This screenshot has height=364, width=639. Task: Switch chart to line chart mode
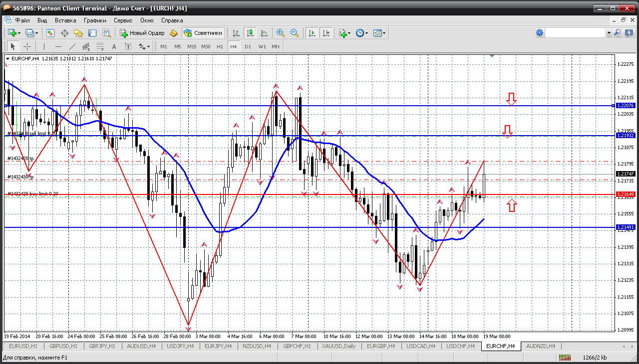click(x=264, y=33)
